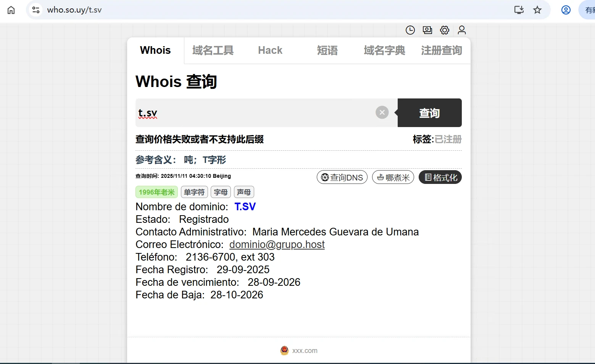The height and width of the screenshot is (364, 595).
Task: Select the 域名字典 tab
Action: (x=384, y=50)
